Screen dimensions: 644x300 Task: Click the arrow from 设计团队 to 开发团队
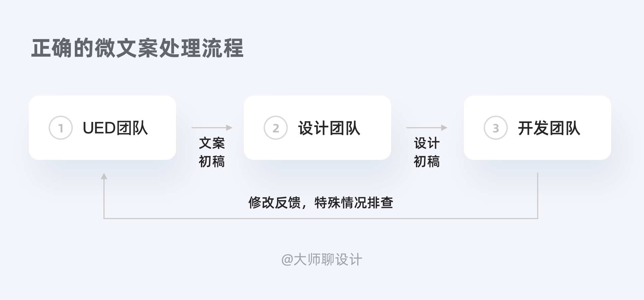[x=427, y=128]
